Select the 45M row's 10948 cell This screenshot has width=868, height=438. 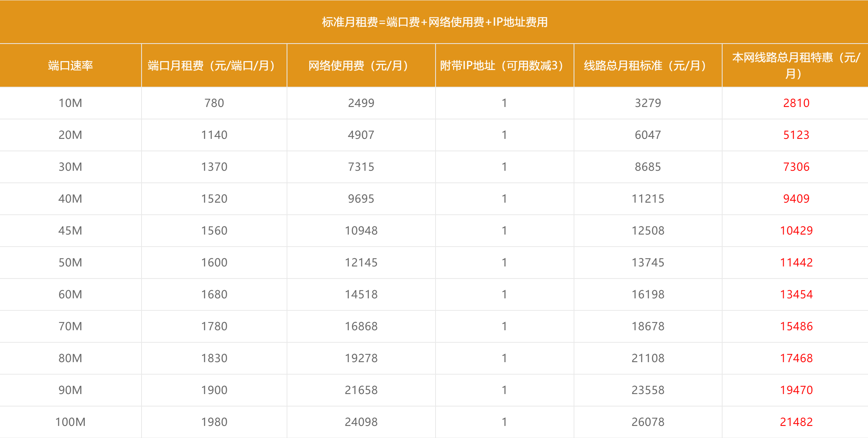point(361,231)
